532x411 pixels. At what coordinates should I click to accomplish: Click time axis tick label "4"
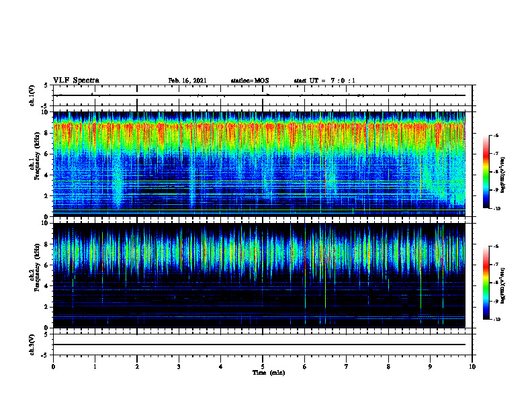(221, 367)
